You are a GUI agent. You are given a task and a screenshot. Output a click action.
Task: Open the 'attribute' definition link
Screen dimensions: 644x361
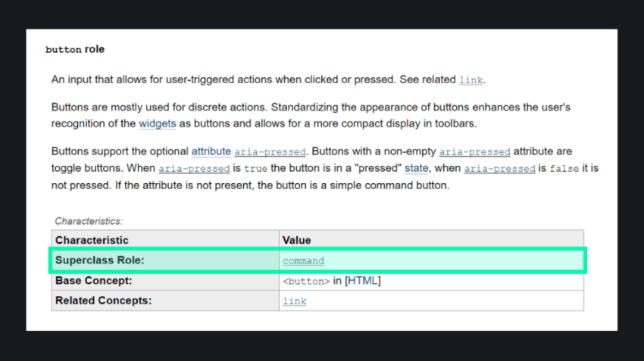point(211,151)
